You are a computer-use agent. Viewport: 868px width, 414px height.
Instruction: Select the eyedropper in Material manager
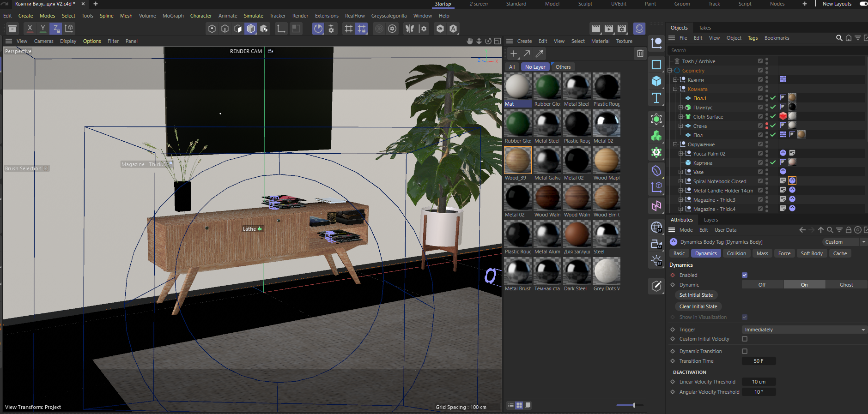point(539,54)
